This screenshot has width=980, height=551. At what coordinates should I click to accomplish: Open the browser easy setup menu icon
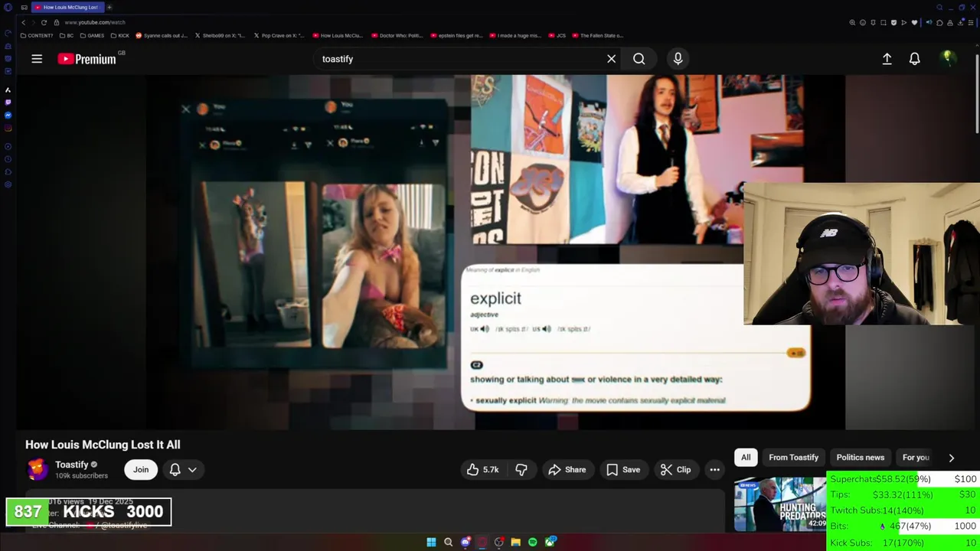(971, 22)
